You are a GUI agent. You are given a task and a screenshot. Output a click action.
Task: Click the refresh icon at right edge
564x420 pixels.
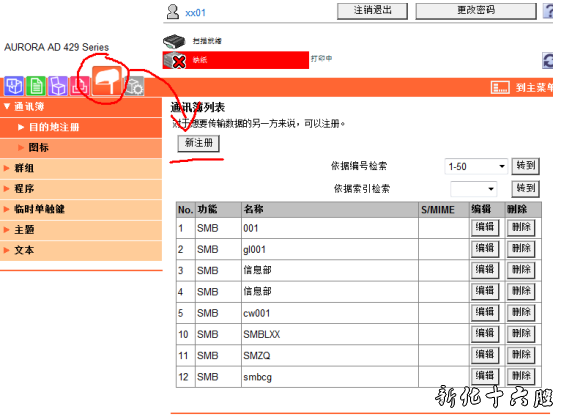[x=547, y=60]
